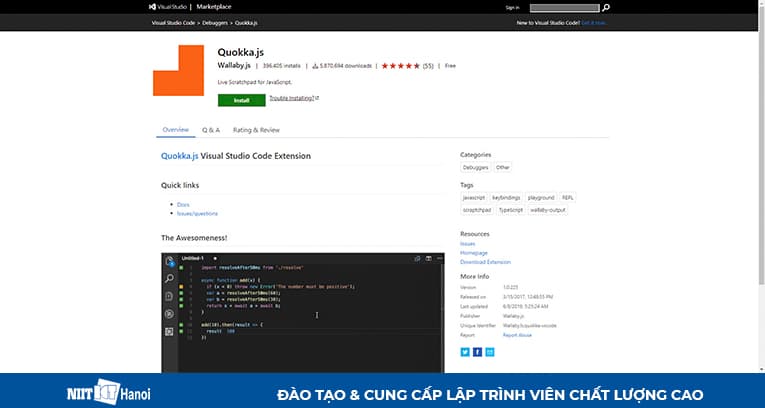Open the Marketplace home link
This screenshot has height=408, width=765.
214,7
